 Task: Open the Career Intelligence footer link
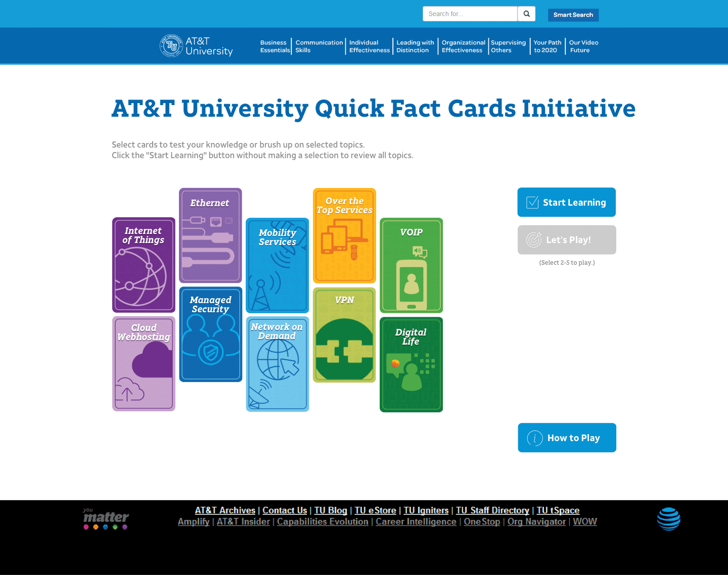(x=416, y=521)
